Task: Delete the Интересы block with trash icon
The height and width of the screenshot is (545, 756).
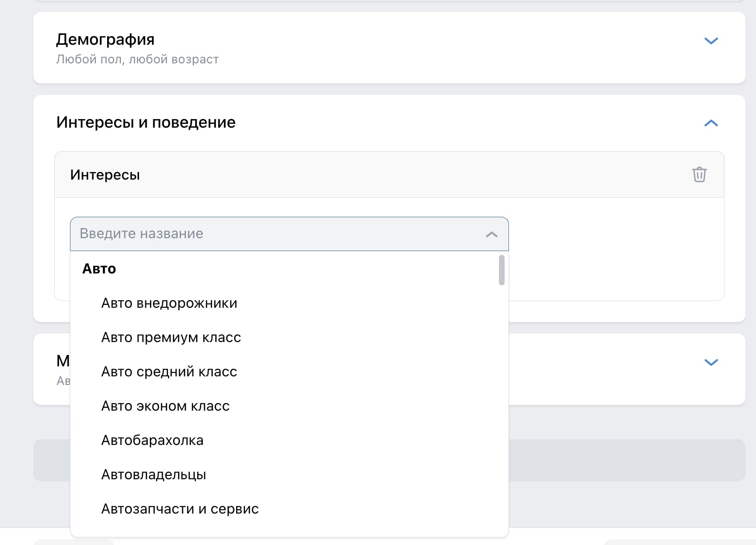Action: pos(699,174)
